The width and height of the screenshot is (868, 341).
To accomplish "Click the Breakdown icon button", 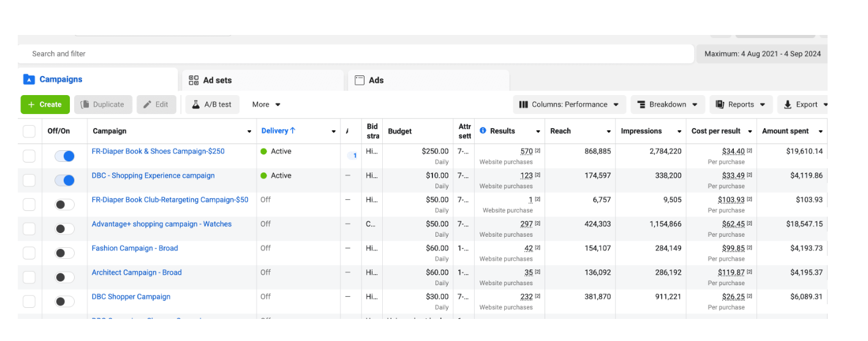I will [x=641, y=105].
